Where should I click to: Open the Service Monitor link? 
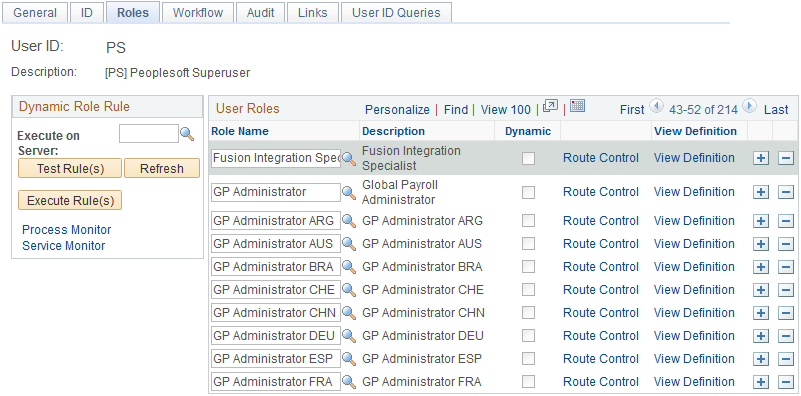click(x=63, y=246)
